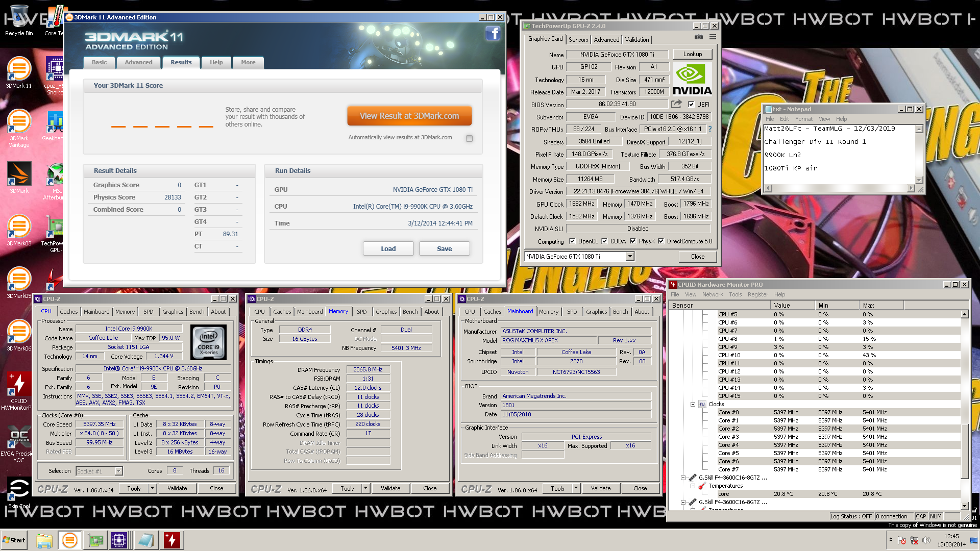The image size is (980, 551).
Task: Open the Geekbench desktop shortcut
Action: [53, 126]
